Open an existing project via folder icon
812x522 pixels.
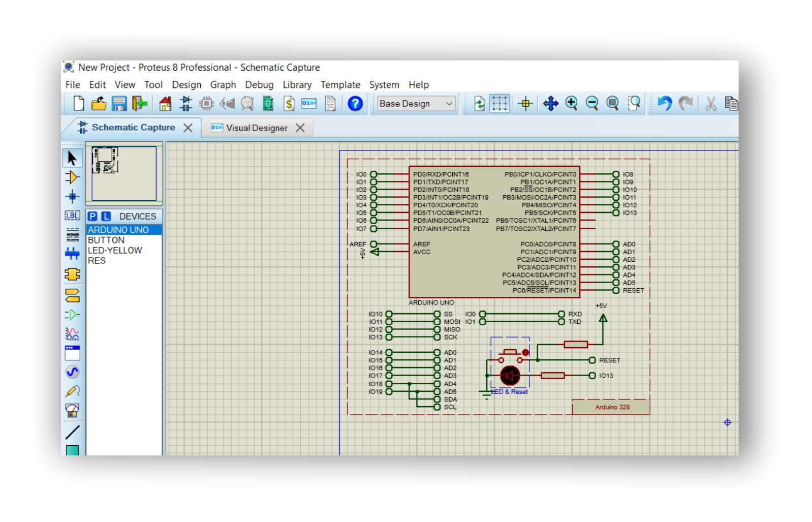[99, 104]
